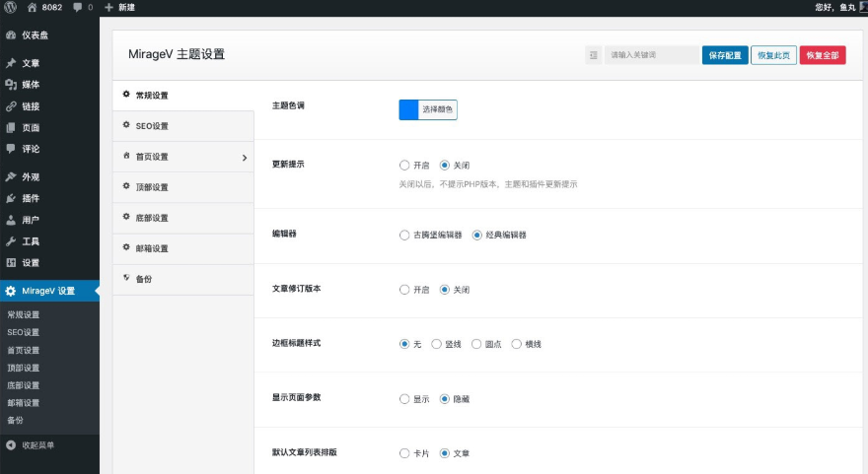Select 圆点 border title style
This screenshot has width=868, height=474.
click(x=476, y=344)
